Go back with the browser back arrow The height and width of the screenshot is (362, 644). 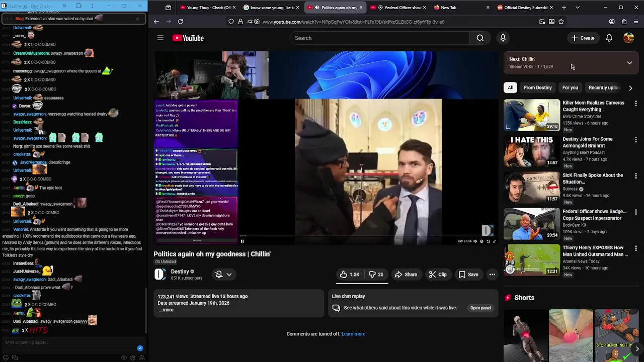pyautogui.click(x=156, y=22)
